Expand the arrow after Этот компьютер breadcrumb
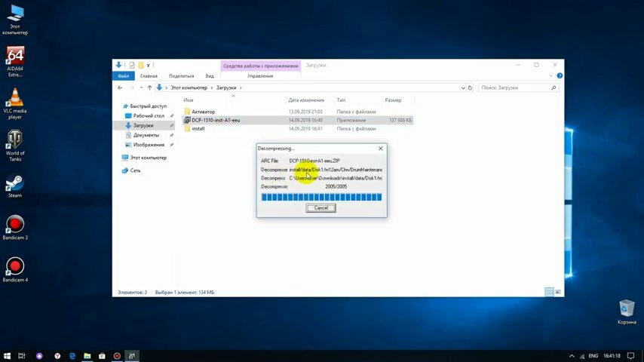 [212, 87]
